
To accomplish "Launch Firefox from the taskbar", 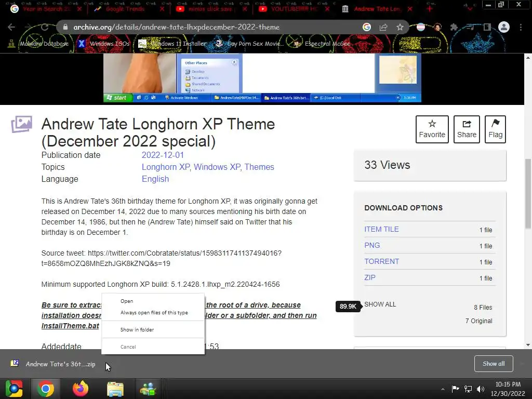I will click(x=81, y=389).
